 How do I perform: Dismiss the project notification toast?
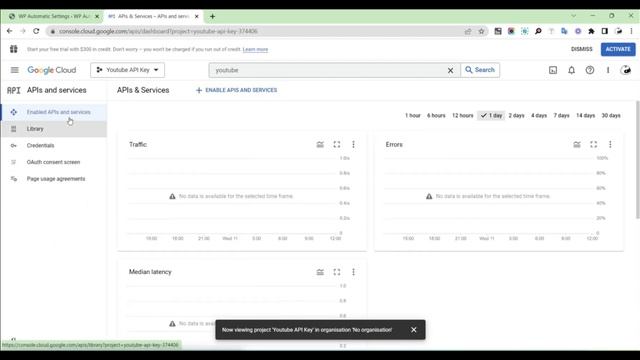413,330
